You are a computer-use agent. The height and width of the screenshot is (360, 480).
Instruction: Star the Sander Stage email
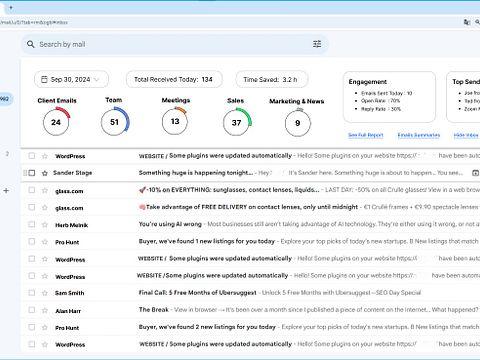pyautogui.click(x=45, y=173)
